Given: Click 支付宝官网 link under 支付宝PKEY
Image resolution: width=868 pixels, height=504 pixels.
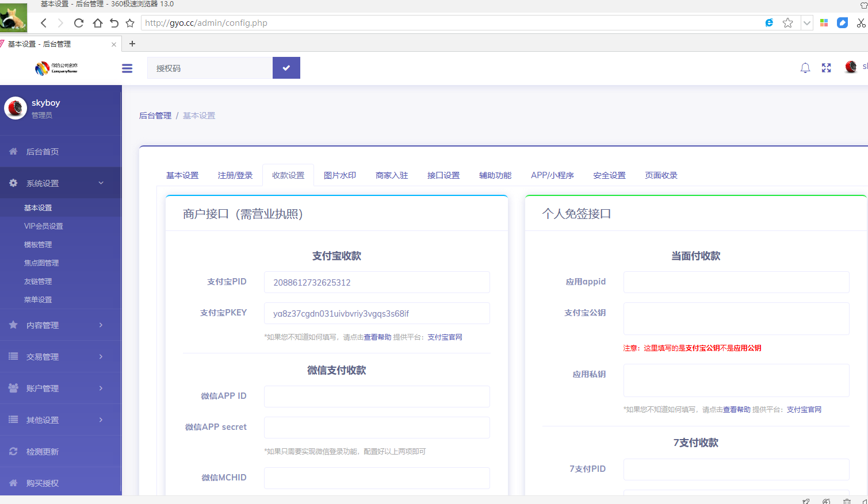Looking at the screenshot, I should [445, 337].
